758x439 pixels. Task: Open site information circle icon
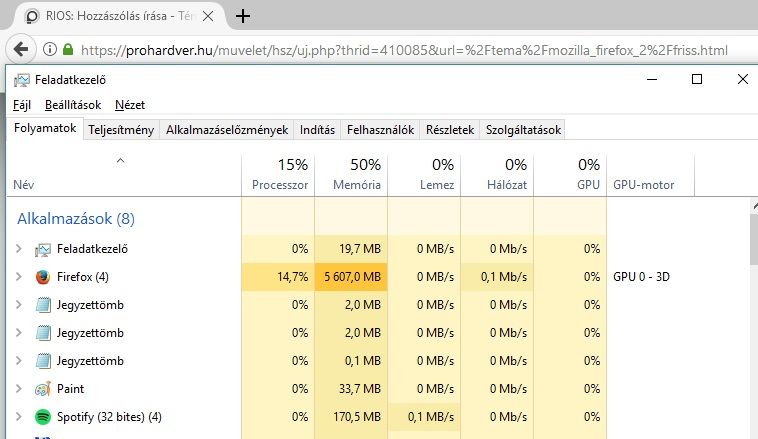pos(50,49)
